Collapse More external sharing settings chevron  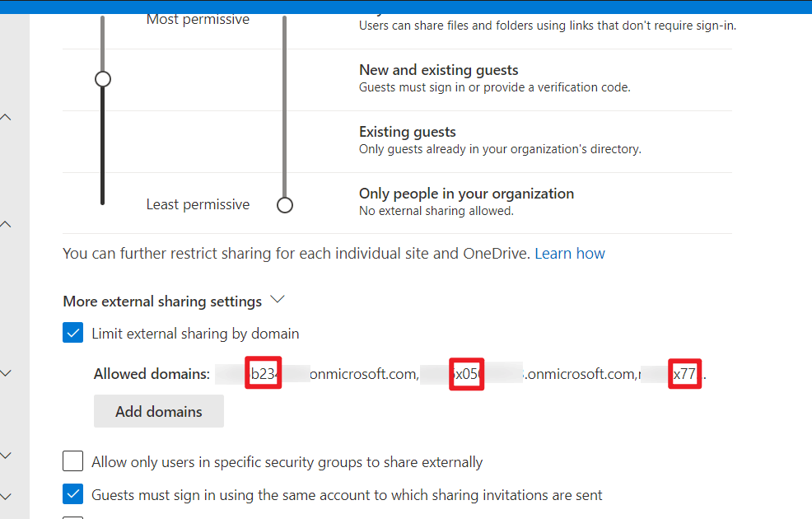pyautogui.click(x=278, y=299)
